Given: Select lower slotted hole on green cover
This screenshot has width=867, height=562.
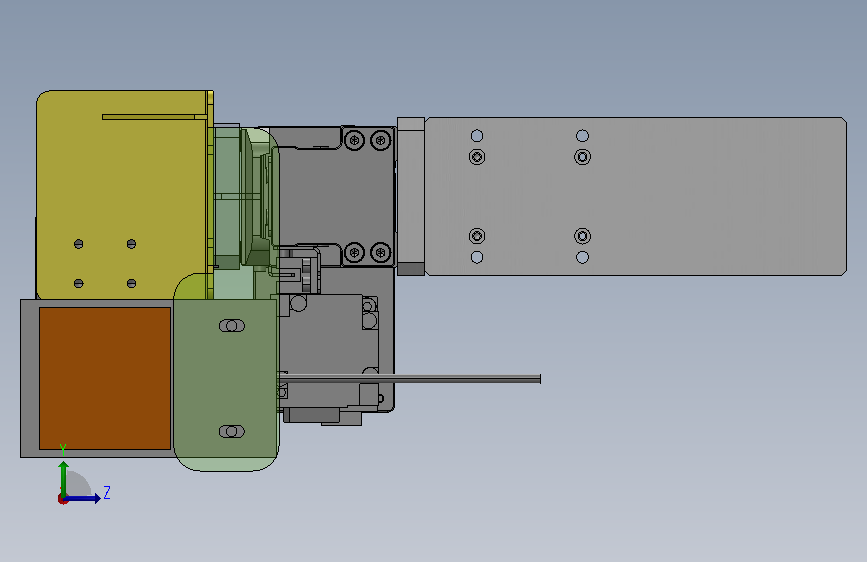Looking at the screenshot, I should 232,431.
